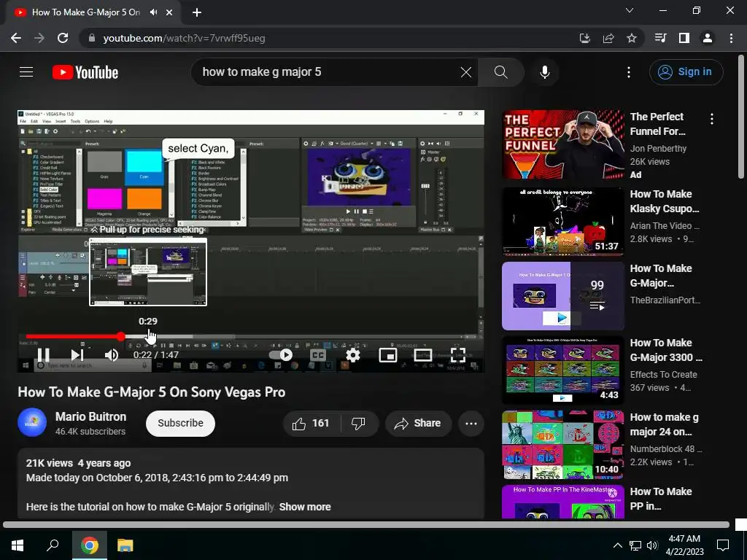Share this page from address bar
747x560 pixels.
[608, 38]
